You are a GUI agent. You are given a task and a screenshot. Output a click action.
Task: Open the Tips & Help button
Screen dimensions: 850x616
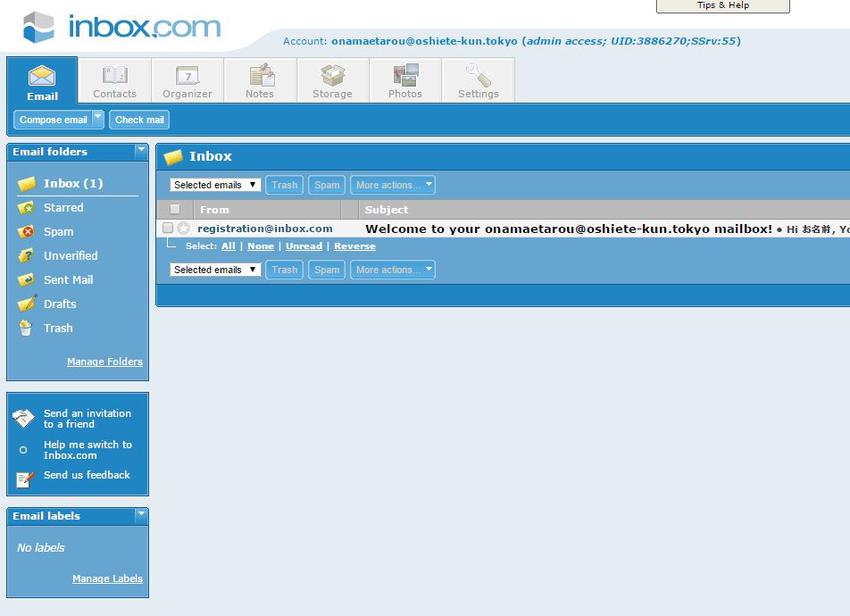click(x=723, y=5)
